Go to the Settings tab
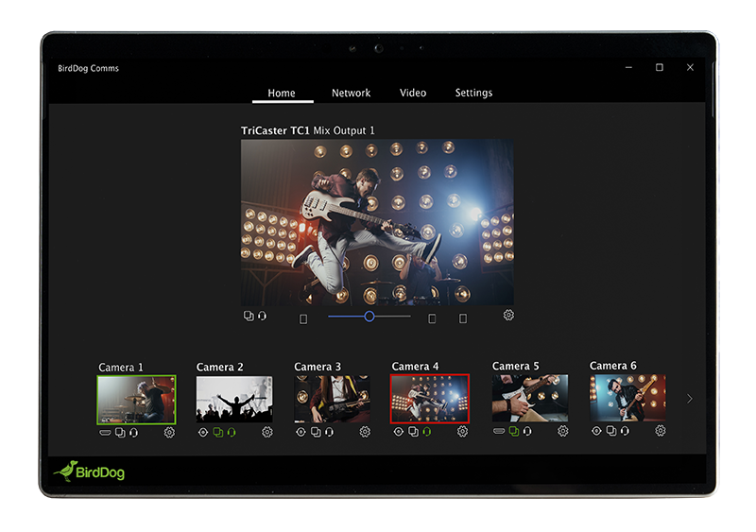 [473, 94]
